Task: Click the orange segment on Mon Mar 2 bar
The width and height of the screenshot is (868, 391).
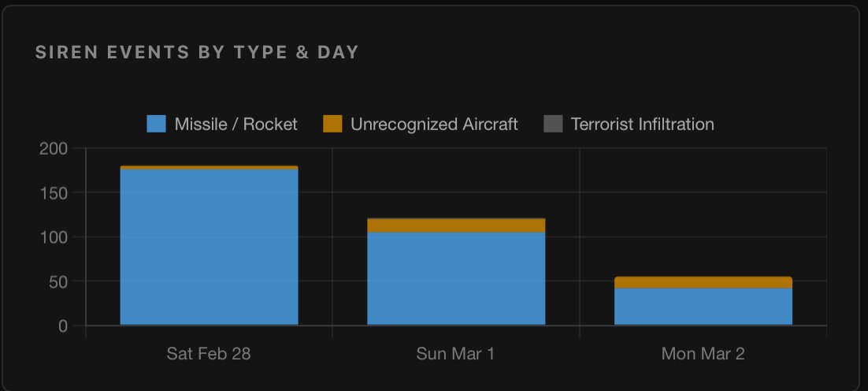Action: pos(703,282)
